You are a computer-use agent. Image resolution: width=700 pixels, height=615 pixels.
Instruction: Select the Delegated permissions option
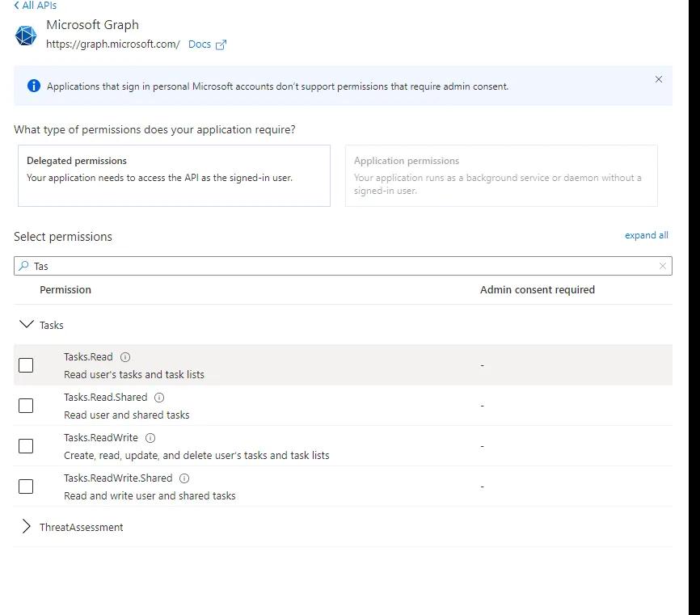(174, 175)
